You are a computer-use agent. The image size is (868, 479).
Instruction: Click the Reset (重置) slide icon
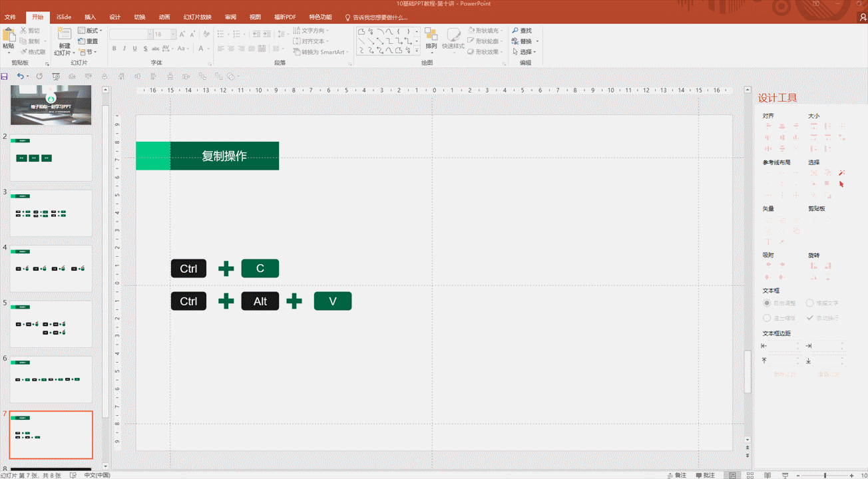click(82, 41)
